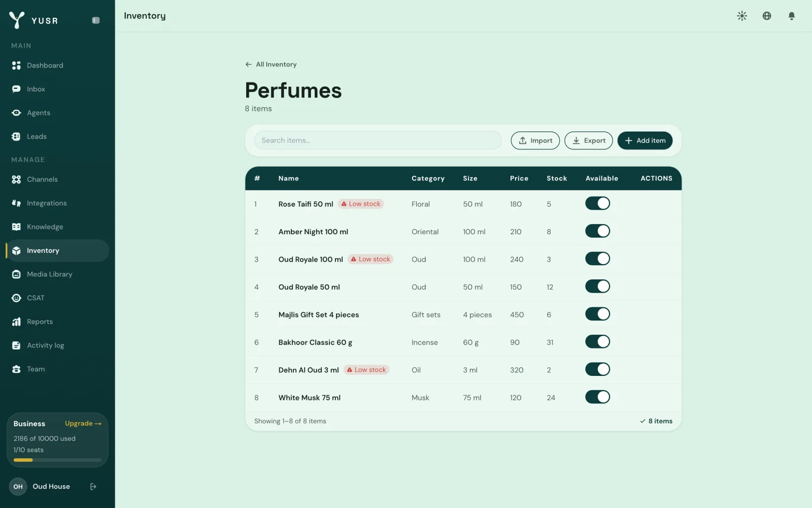This screenshot has width=812, height=508.
Task: Click the Reports chart icon
Action: tap(16, 322)
